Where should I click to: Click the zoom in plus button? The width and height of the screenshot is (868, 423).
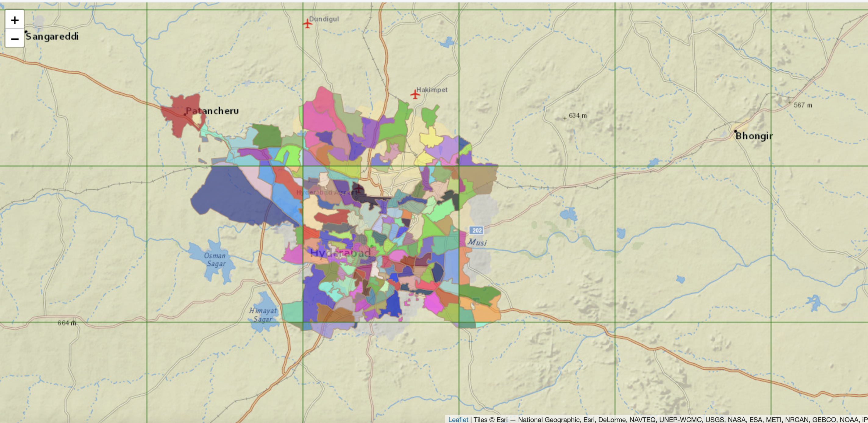point(15,20)
